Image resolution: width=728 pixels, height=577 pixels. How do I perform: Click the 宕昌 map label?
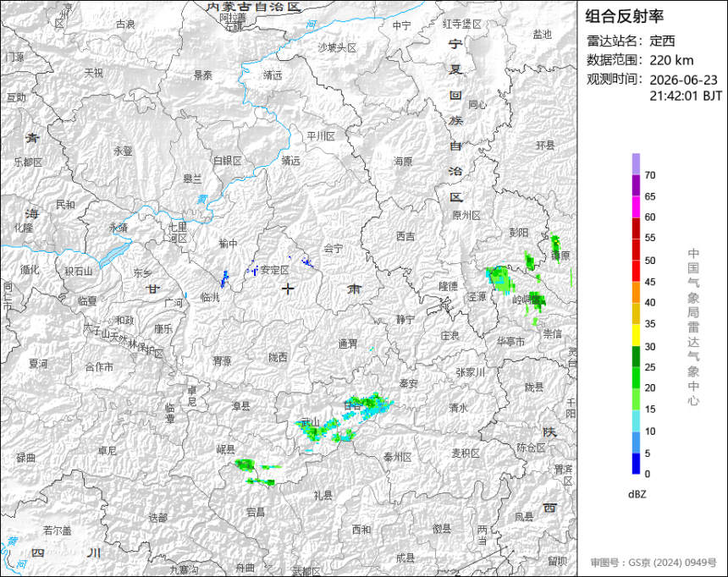click(x=256, y=512)
